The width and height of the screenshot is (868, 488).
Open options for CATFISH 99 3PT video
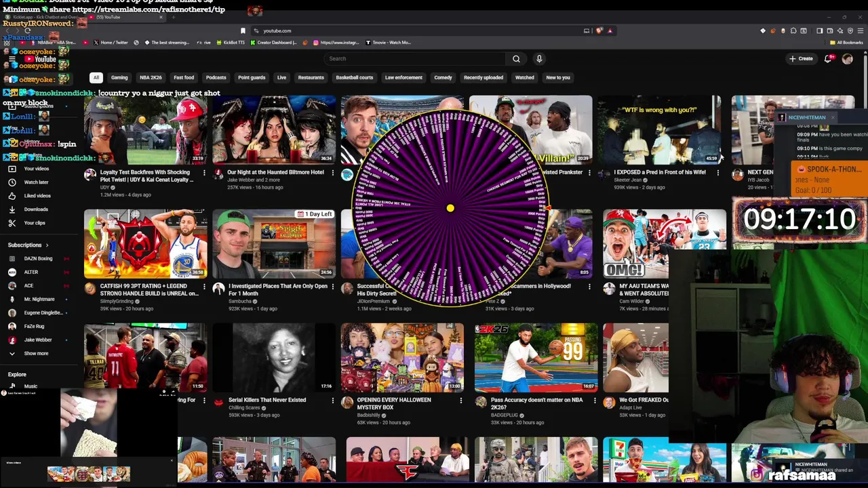(204, 287)
